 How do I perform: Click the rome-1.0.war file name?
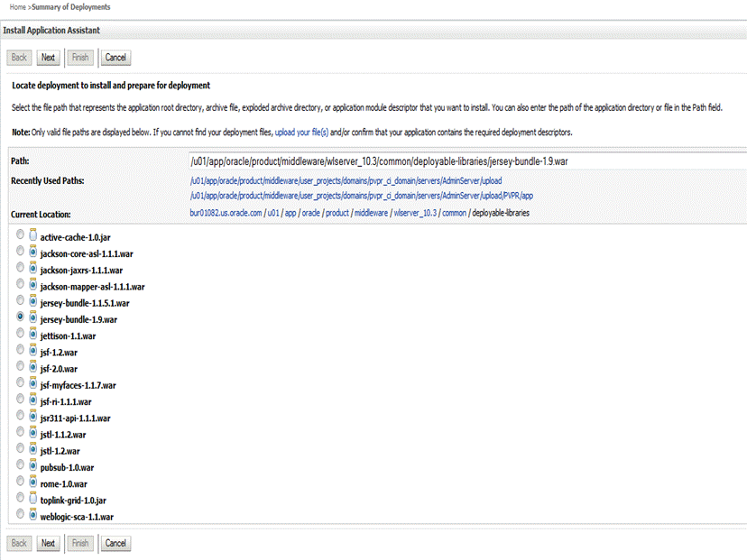(64, 484)
